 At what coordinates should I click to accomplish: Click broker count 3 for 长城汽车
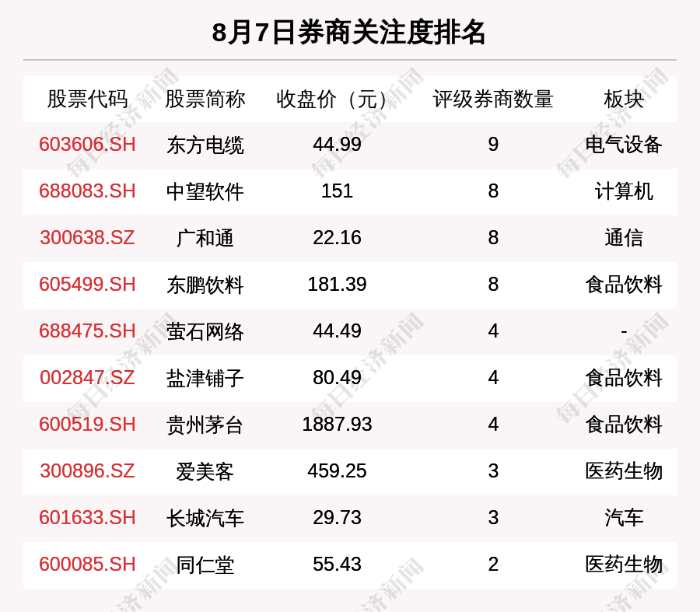click(493, 518)
